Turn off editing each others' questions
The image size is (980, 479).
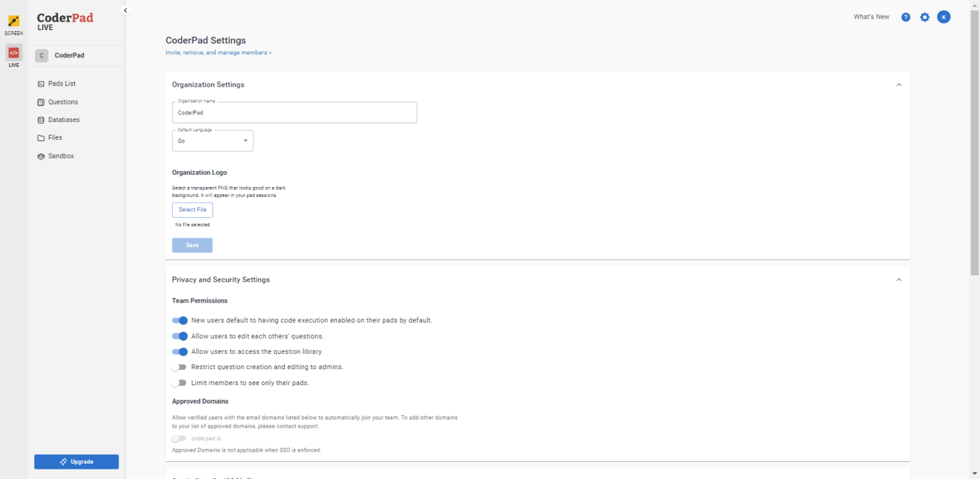click(x=179, y=336)
